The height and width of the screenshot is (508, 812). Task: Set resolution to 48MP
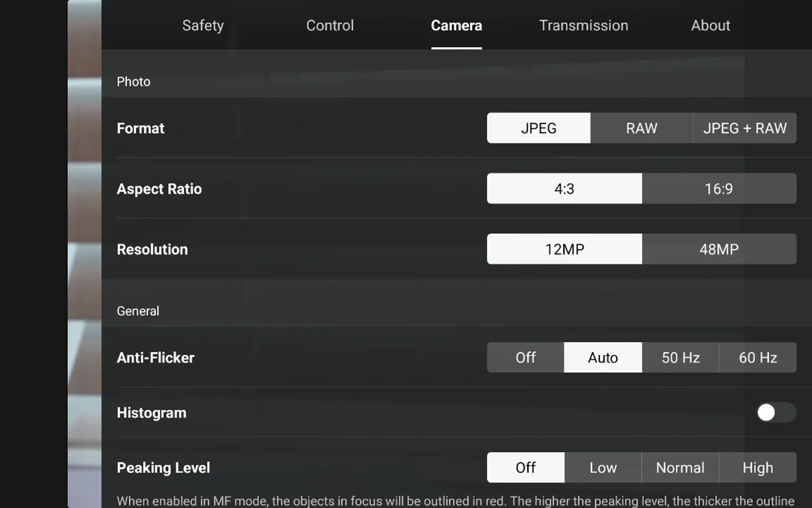[720, 248]
